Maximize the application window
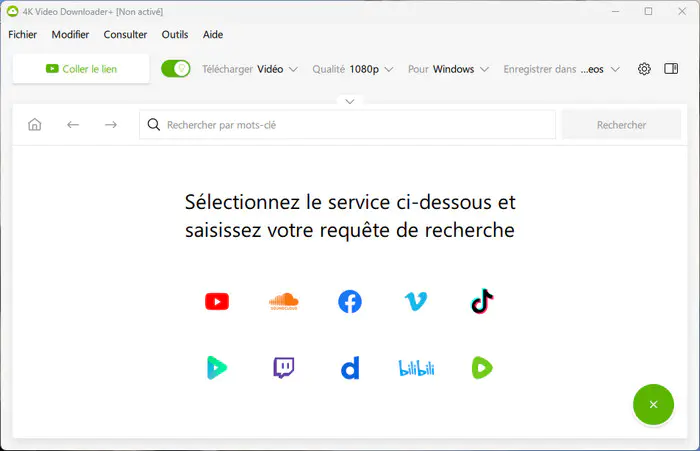Image resolution: width=700 pixels, height=451 pixels. point(648,12)
